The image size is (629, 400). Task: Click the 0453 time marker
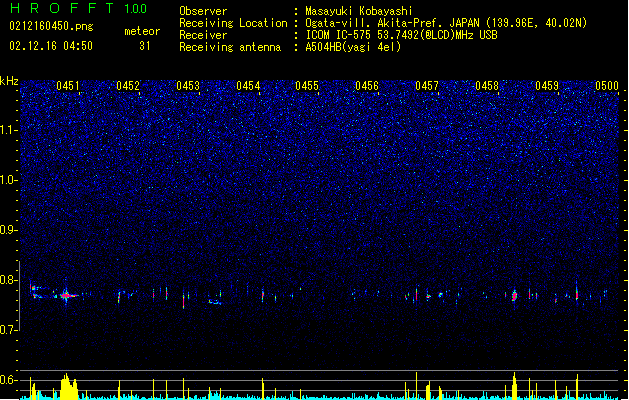point(188,86)
